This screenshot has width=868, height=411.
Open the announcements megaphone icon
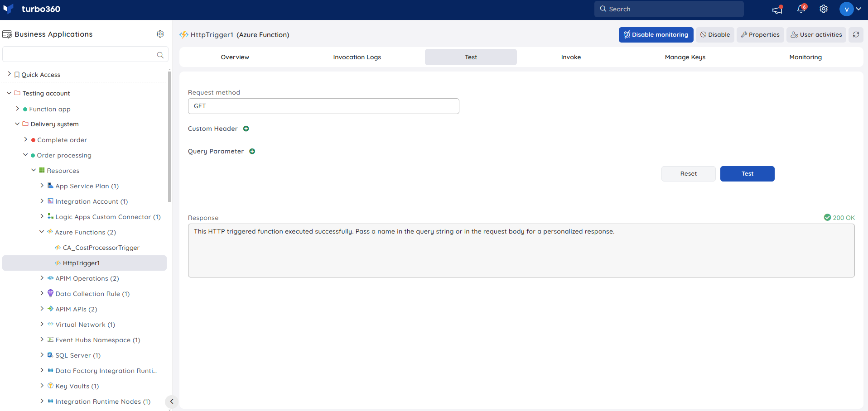[x=777, y=9]
